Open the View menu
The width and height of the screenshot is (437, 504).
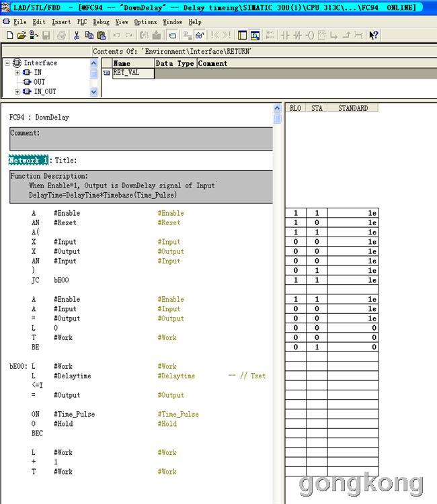(122, 22)
